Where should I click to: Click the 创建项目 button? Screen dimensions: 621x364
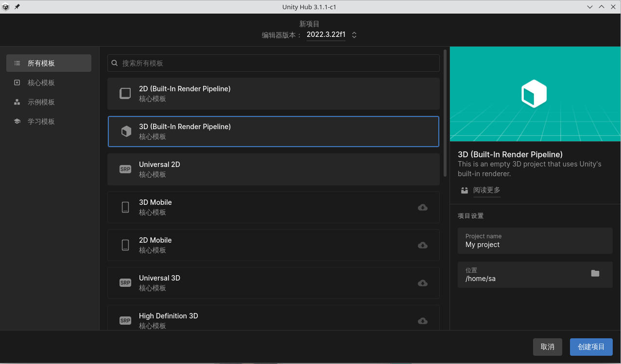click(x=591, y=347)
